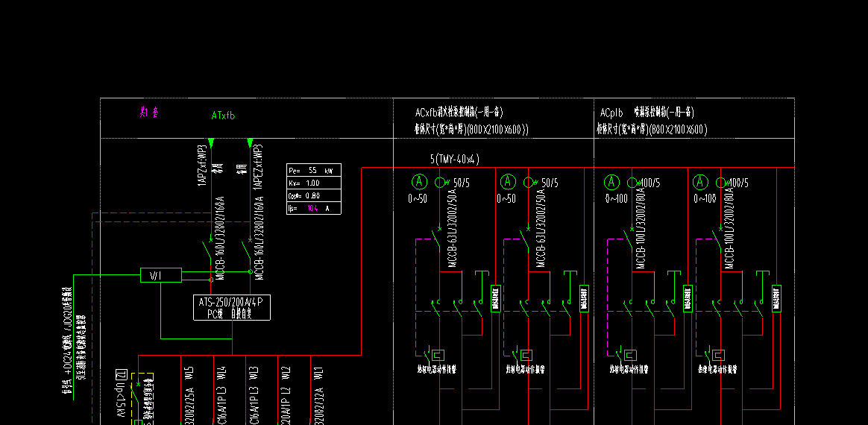Select the WL4 circuit label
The width and height of the screenshot is (868, 425).
(221, 374)
